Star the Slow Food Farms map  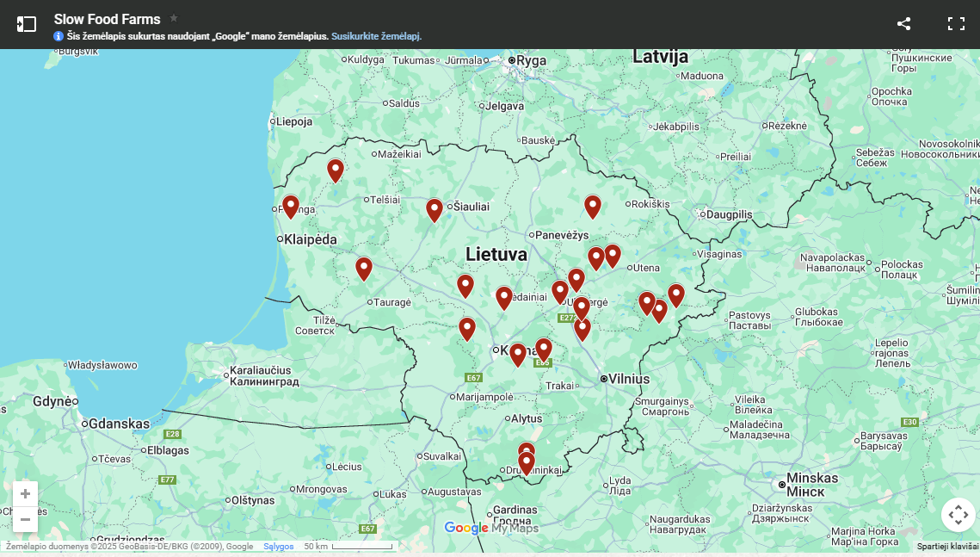coord(174,18)
